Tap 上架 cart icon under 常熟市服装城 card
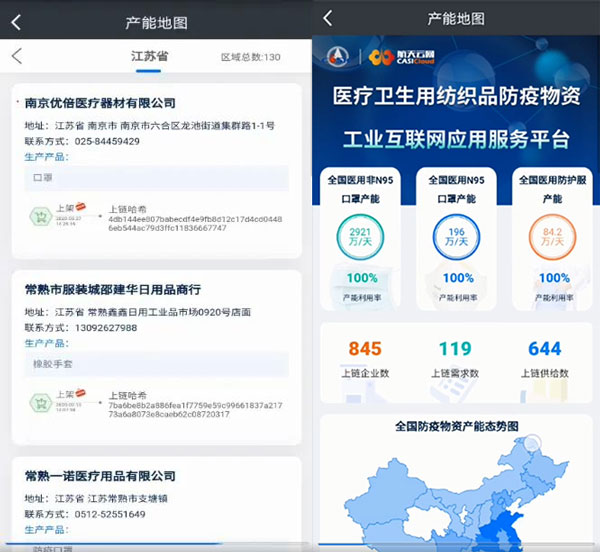Screen dimensions: 600x552 coord(41,403)
